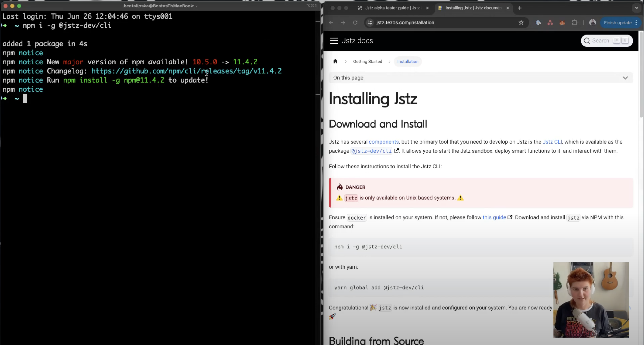The height and width of the screenshot is (345, 644).
Task: Open the Chrome extensions puzzle icon
Action: pyautogui.click(x=574, y=23)
